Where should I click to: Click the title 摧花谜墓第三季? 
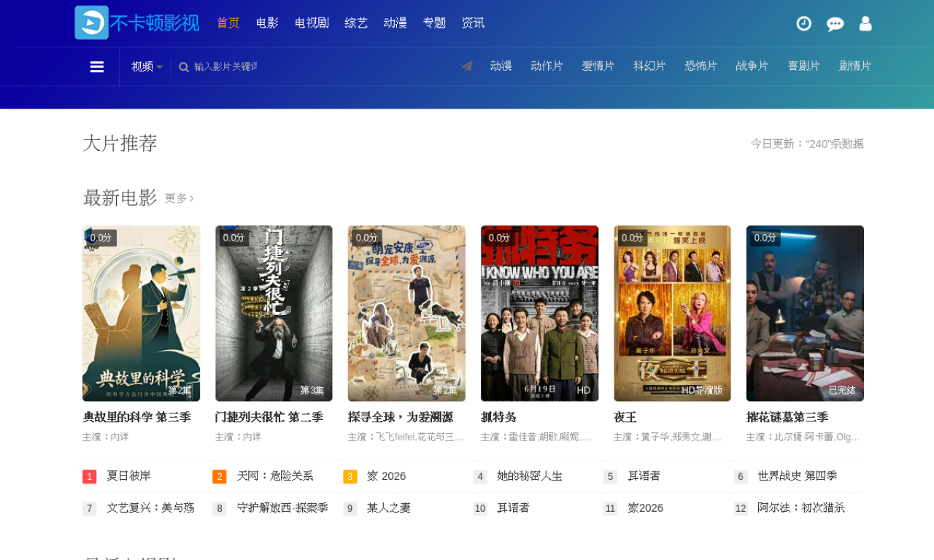click(x=787, y=418)
